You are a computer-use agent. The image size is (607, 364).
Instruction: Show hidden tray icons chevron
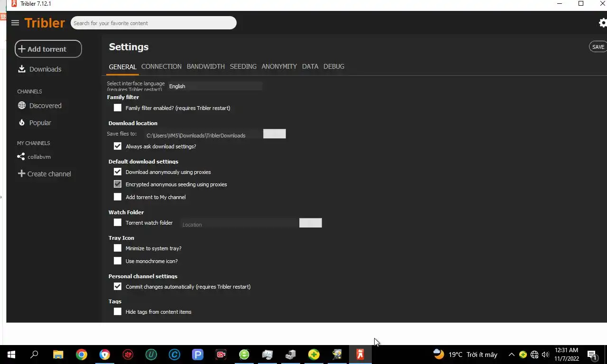(511, 355)
